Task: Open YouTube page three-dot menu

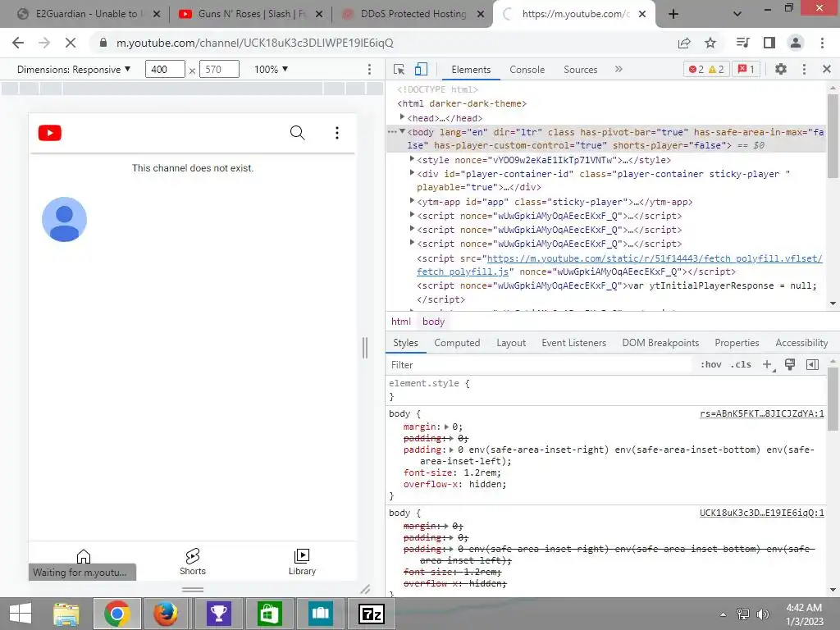Action: pos(337,133)
